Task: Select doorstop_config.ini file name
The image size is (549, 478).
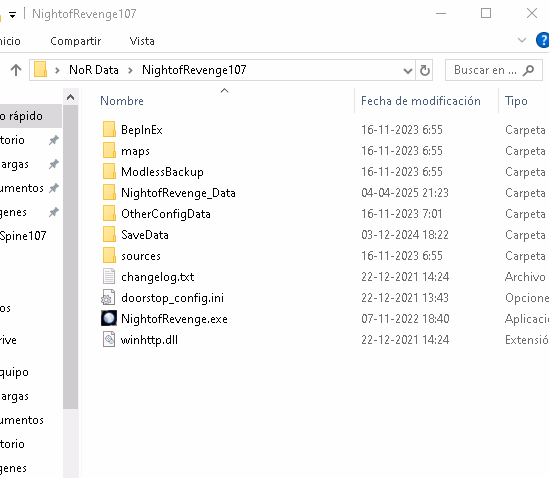Action: coord(172,298)
